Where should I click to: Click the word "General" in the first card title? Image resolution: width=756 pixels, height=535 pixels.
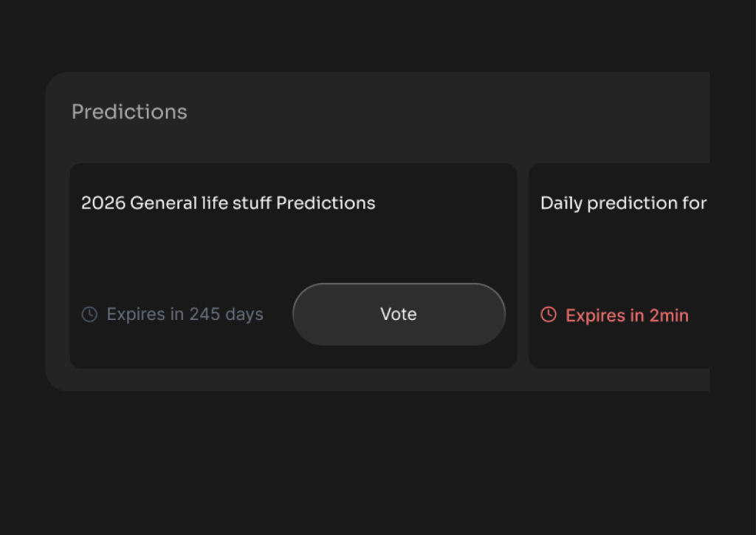[163, 203]
